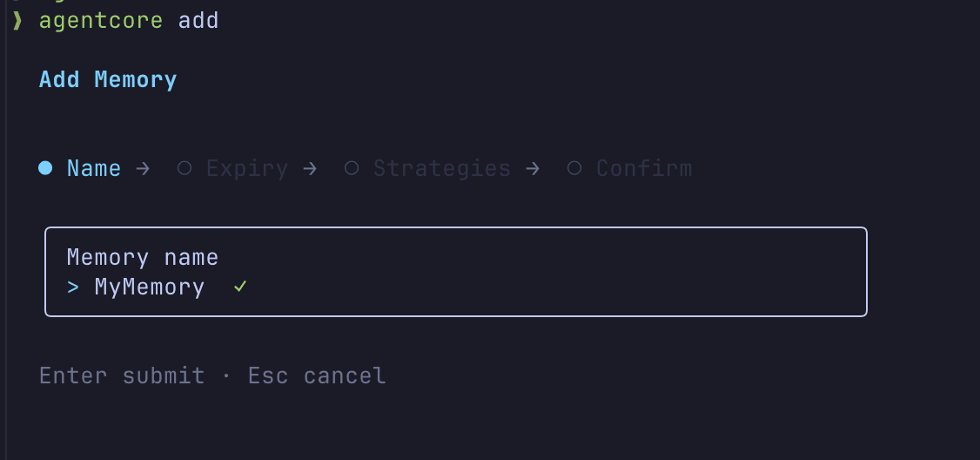
Task: Click the shell prompt chevron before agentcore
Action: [x=17, y=21]
